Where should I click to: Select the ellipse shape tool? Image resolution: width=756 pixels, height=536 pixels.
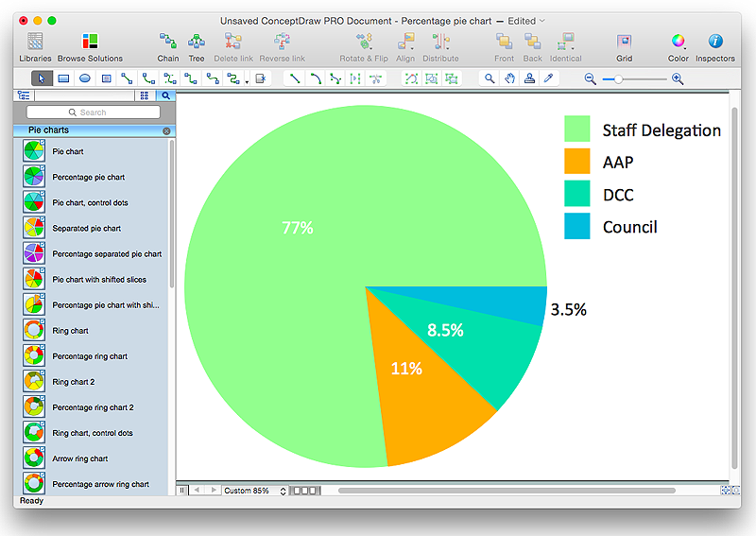[85, 78]
